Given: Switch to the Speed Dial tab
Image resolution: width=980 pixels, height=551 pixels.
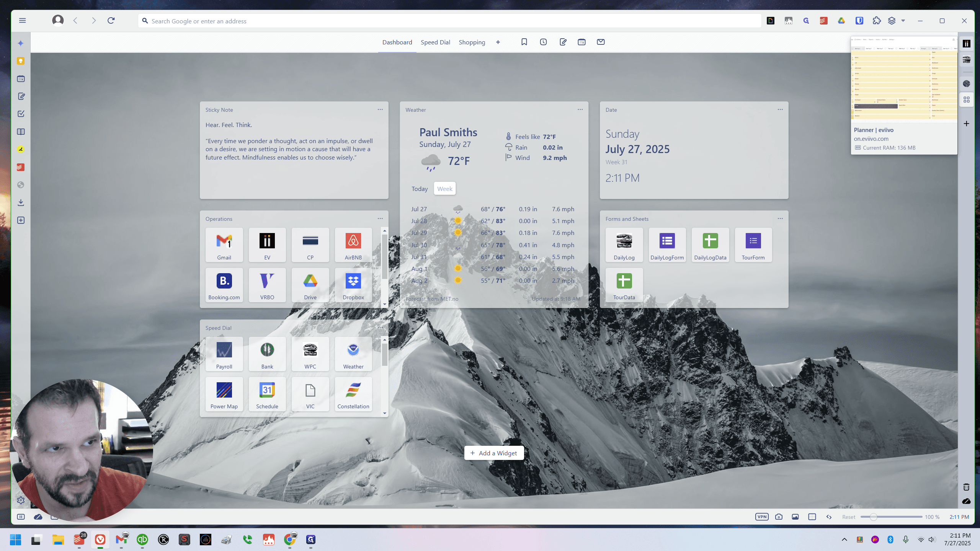Looking at the screenshot, I should tap(435, 42).
